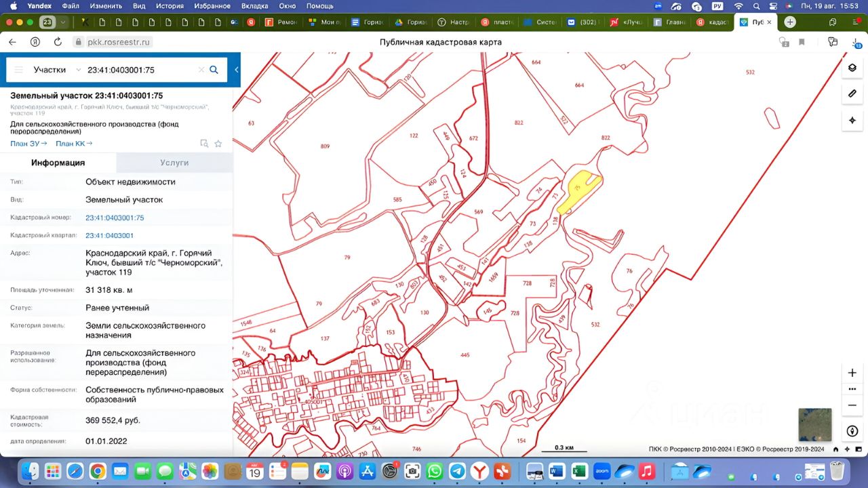Open Microsoft Excel in the Dock
This screenshot has width=868, height=488.
coord(579,470)
